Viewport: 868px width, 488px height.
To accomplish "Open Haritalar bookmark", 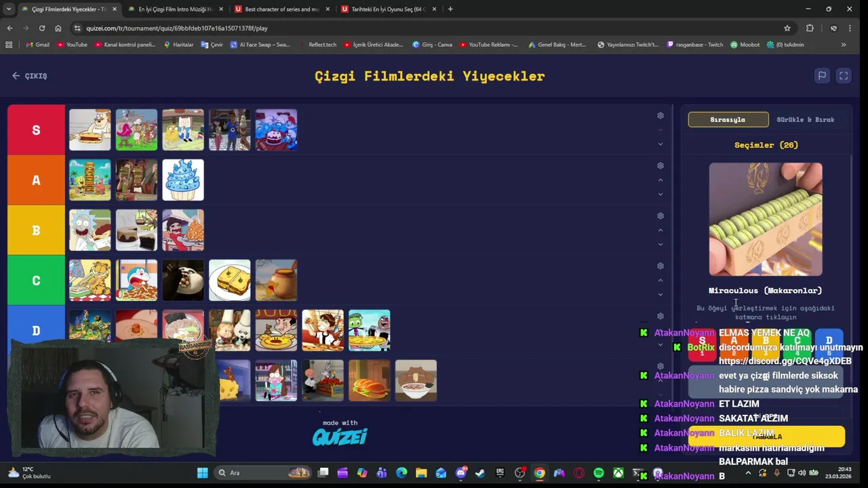I will [x=178, y=45].
